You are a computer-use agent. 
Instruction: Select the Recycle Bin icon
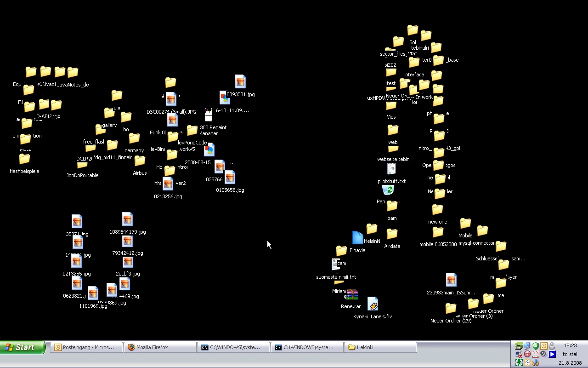pos(388,190)
